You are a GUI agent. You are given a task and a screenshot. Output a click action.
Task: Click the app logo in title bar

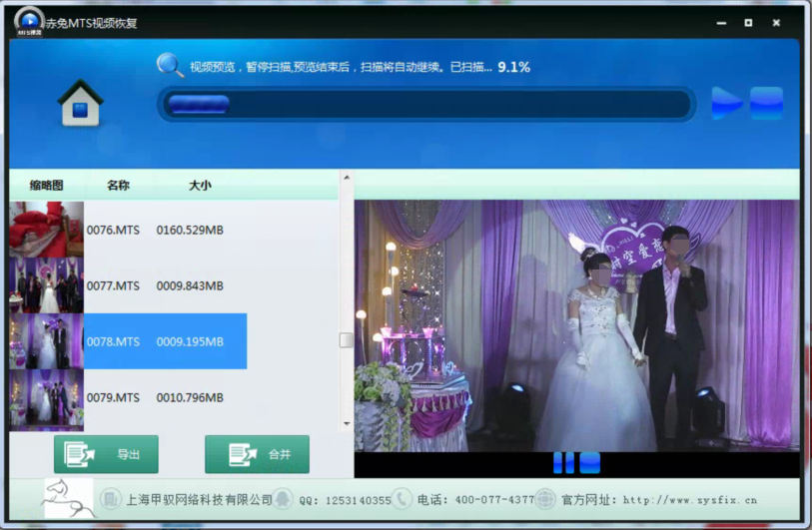(29, 22)
